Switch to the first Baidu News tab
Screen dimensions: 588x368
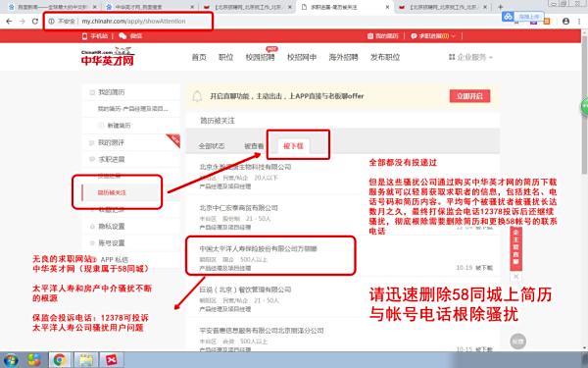pyautogui.click(x=53, y=7)
